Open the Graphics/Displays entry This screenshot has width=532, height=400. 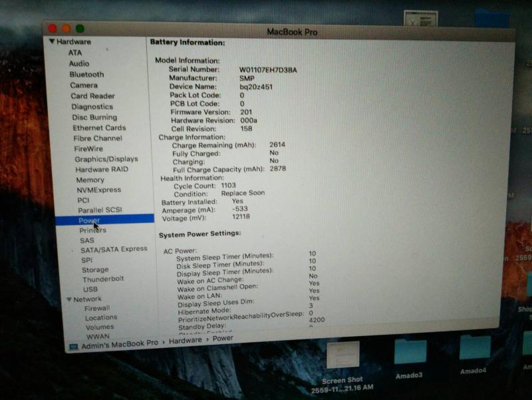(x=106, y=159)
